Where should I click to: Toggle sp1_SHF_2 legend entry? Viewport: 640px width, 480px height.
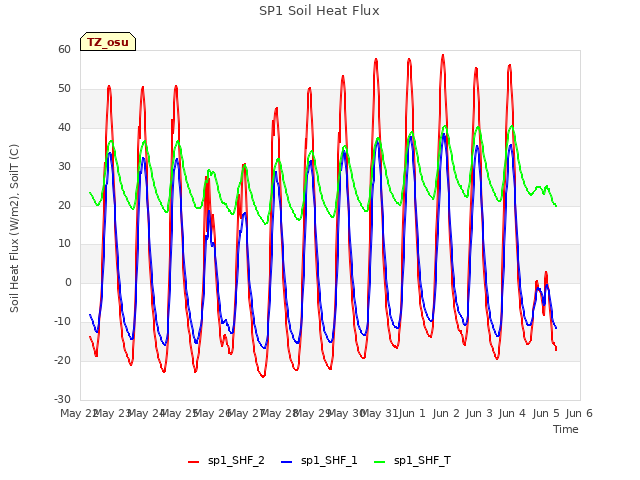point(226,461)
